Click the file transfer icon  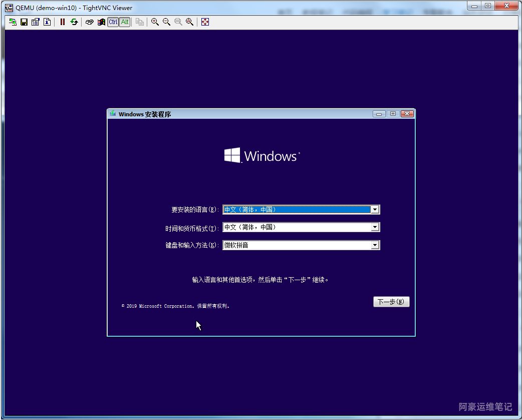pos(140,22)
